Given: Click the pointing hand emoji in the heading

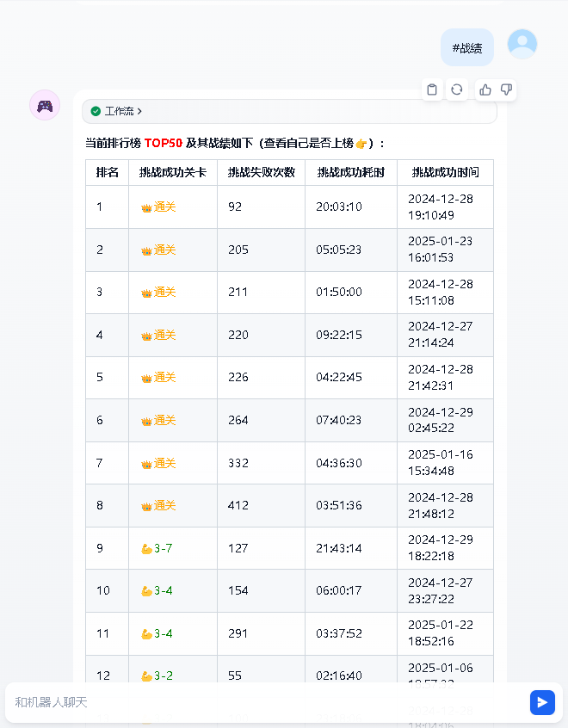Looking at the screenshot, I should coord(361,144).
